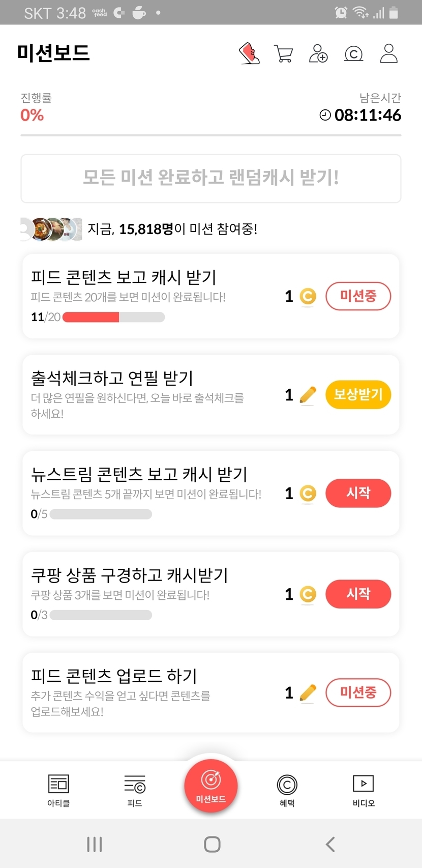Viewport: 422px width, 868px height.
Task: Open the 혜택 tab
Action: point(287,790)
